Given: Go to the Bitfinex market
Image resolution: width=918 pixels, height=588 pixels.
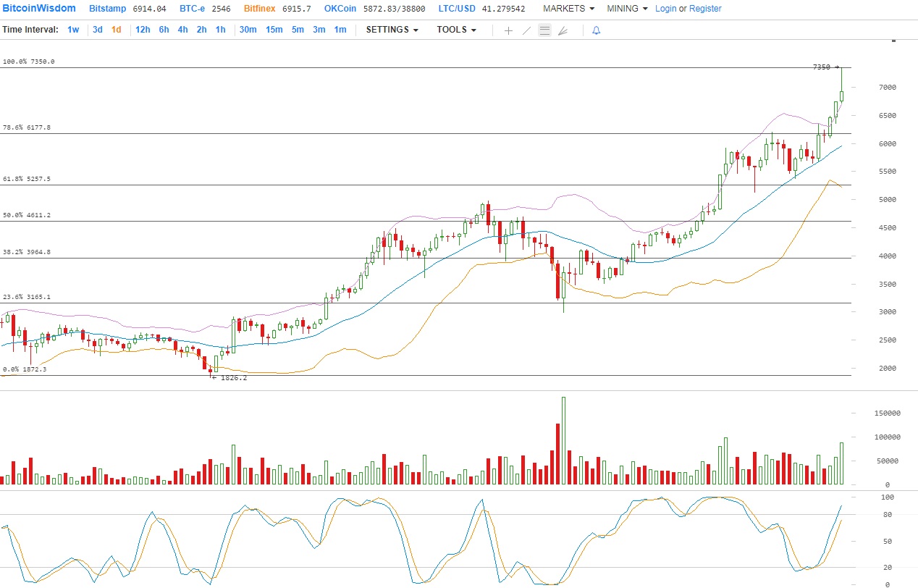Looking at the screenshot, I should (261, 9).
